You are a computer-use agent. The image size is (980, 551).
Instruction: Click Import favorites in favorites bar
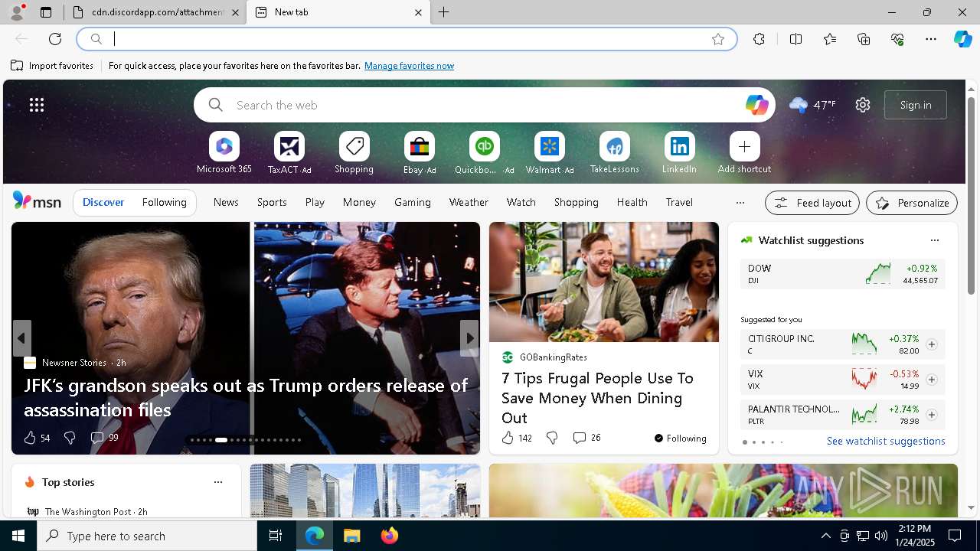point(52,66)
